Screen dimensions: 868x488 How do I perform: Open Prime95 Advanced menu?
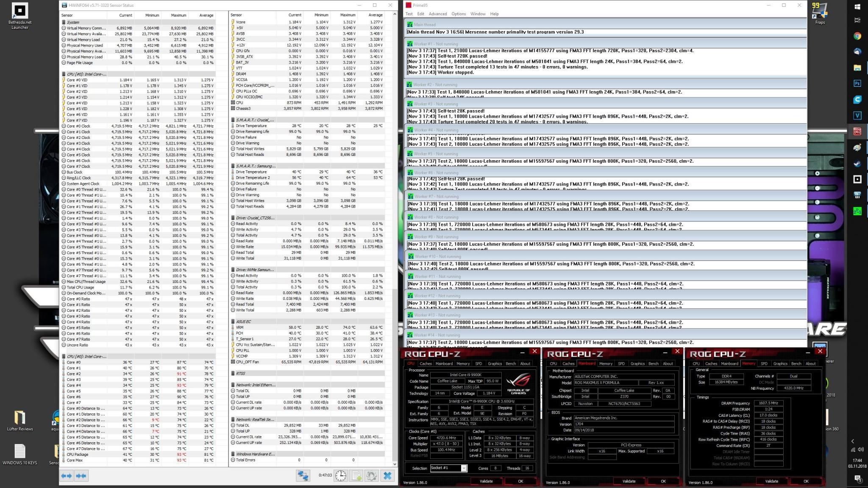click(437, 14)
